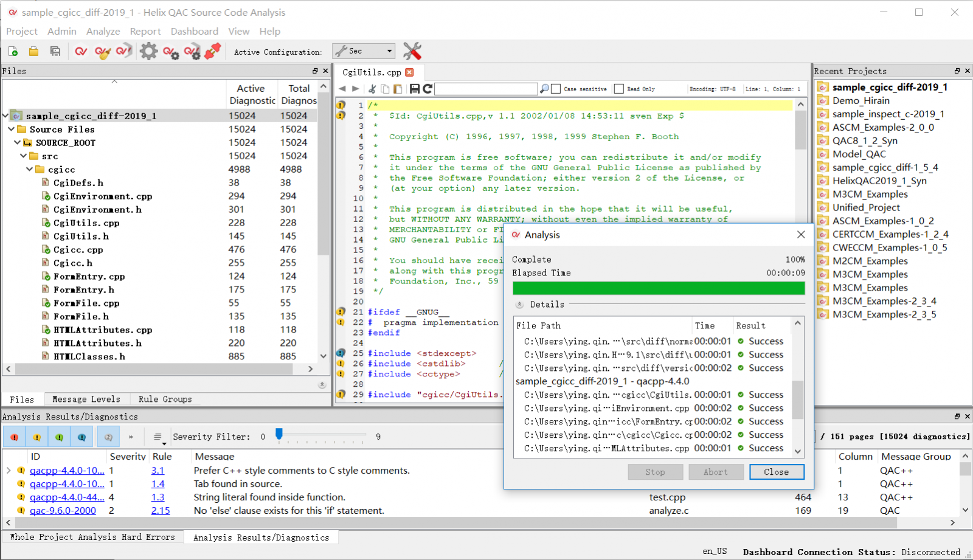Open the Analyze menu
The width and height of the screenshot is (973, 560).
tap(103, 31)
